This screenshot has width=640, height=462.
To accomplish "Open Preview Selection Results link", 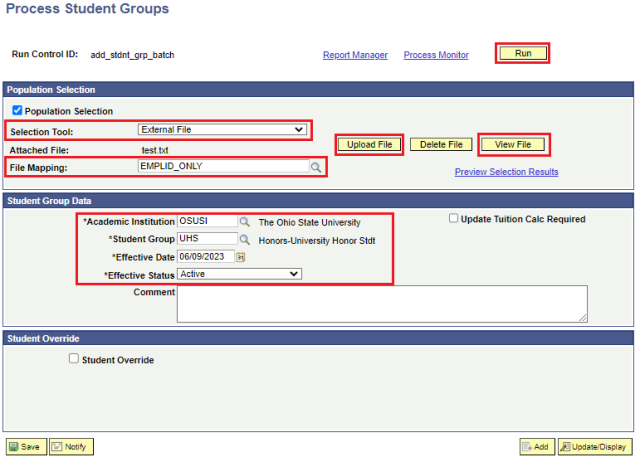I will [x=507, y=172].
